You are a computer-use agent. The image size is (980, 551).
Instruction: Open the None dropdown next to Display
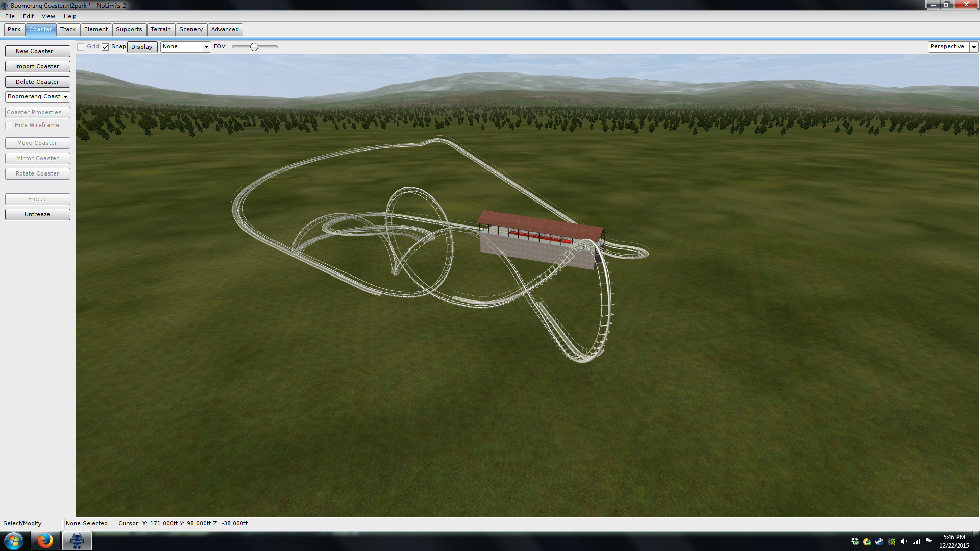206,47
